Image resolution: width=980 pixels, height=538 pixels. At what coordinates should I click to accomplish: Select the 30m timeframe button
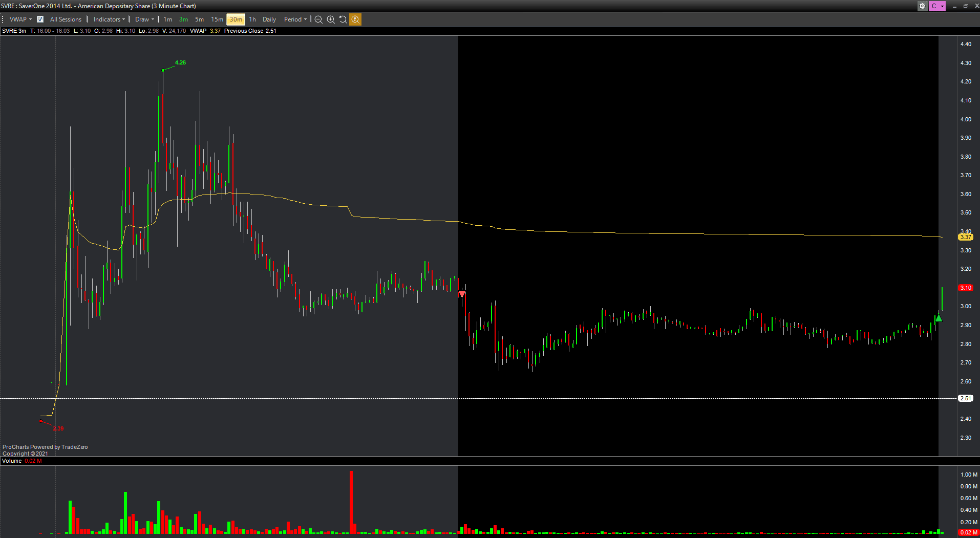(x=236, y=19)
